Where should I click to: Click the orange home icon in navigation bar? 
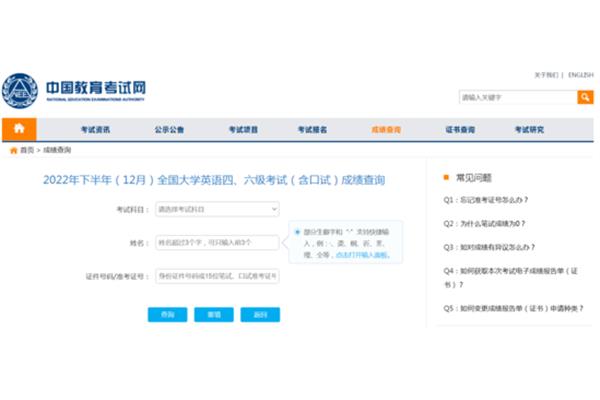point(19,129)
